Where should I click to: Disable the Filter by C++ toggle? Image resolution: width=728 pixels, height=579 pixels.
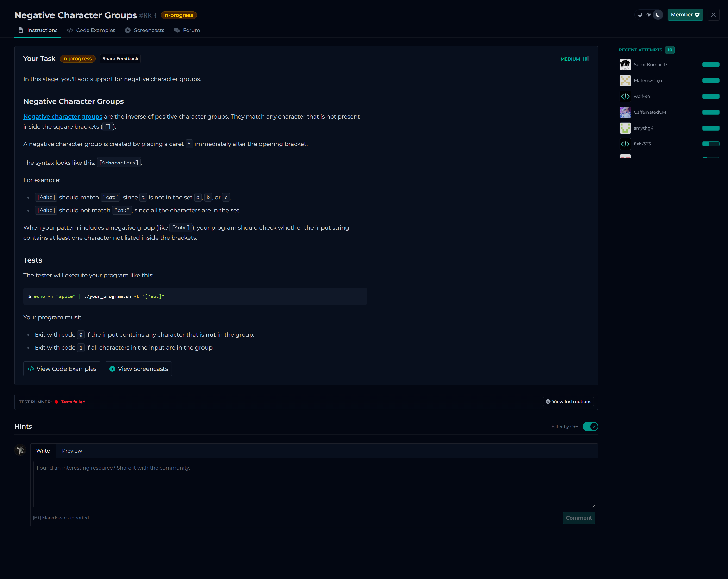(x=590, y=426)
